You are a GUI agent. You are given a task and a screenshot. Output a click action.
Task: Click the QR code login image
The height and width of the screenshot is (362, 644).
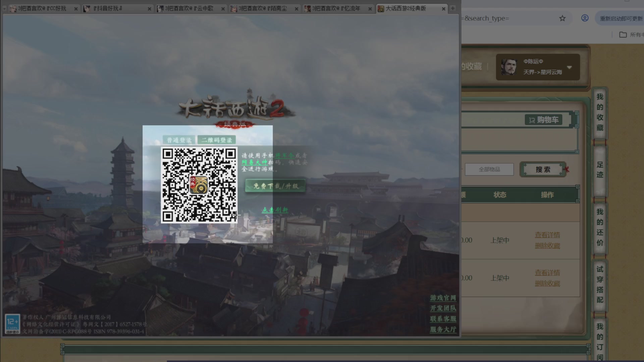[x=199, y=185]
